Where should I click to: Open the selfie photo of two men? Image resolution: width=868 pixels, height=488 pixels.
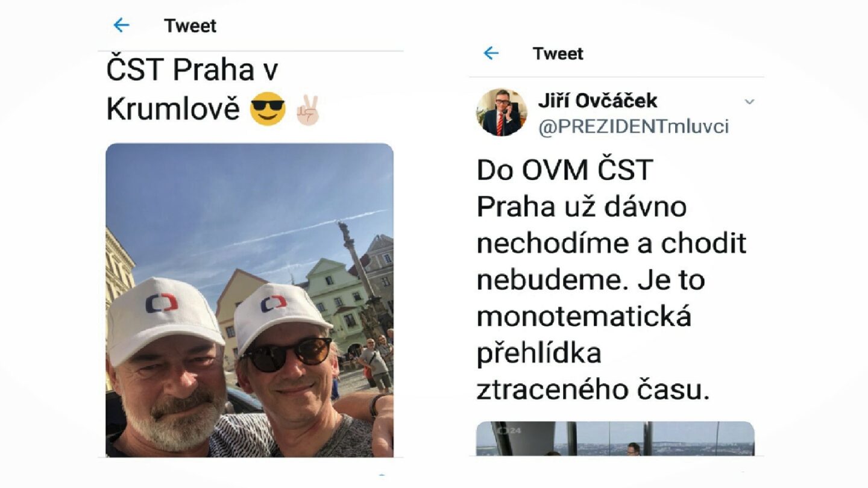click(250, 299)
